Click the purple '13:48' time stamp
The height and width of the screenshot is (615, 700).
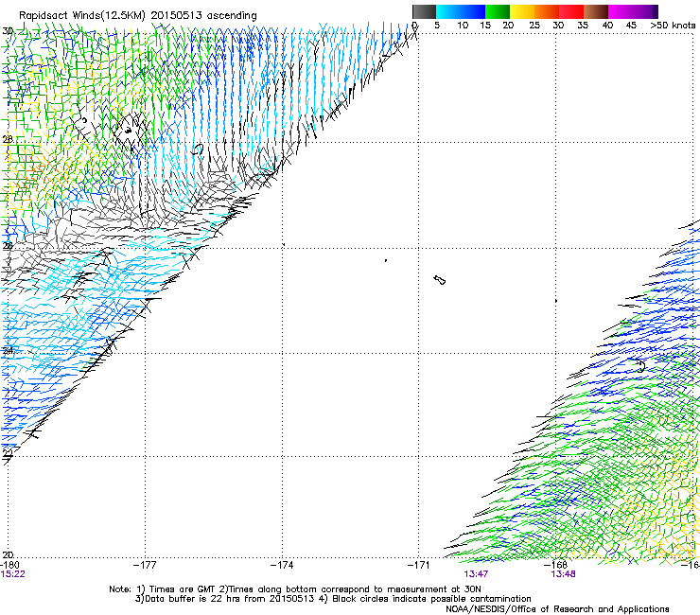click(563, 574)
